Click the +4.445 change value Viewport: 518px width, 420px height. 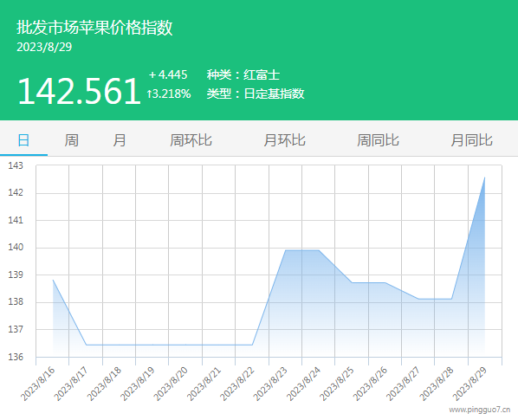click(x=168, y=74)
